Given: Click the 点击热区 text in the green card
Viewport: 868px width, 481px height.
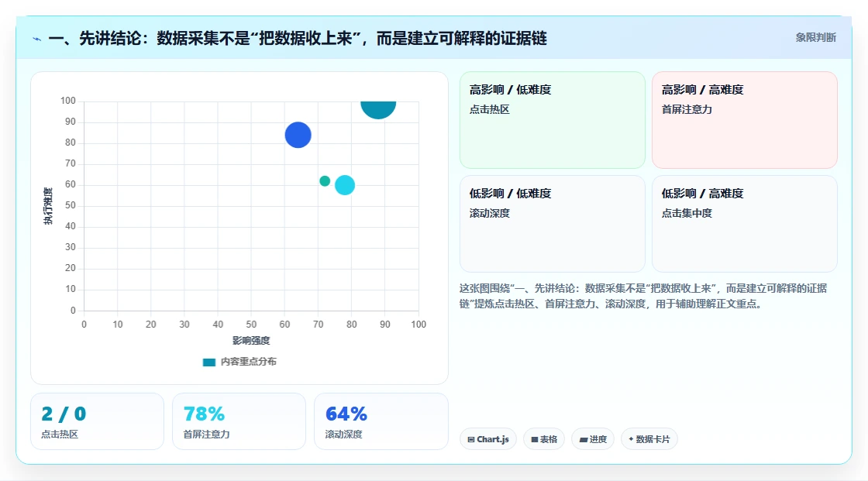Looking at the screenshot, I should (489, 109).
